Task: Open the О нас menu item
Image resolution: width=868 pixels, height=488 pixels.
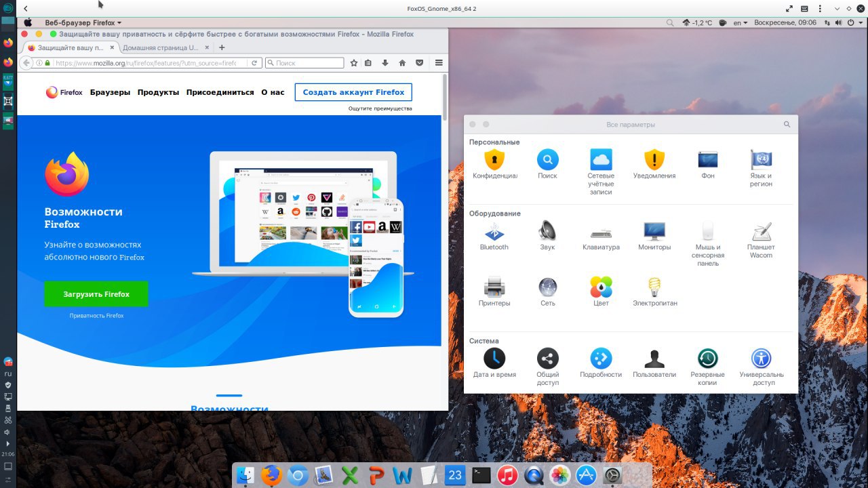Action: (x=273, y=92)
